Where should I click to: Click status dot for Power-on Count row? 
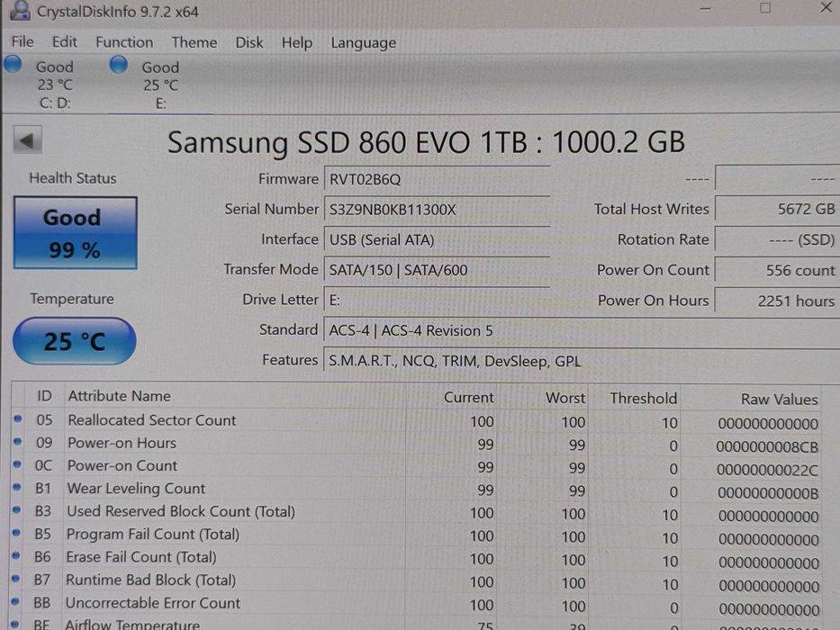[x=17, y=463]
